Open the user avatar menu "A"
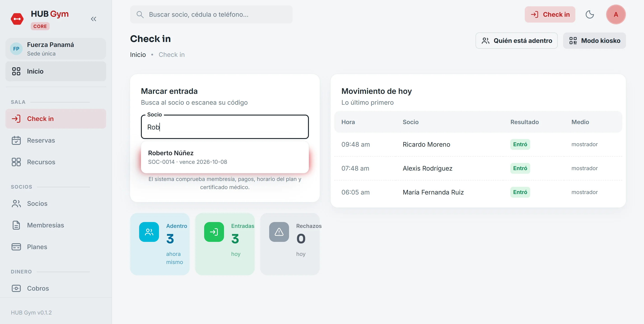The image size is (644, 324). point(616,14)
